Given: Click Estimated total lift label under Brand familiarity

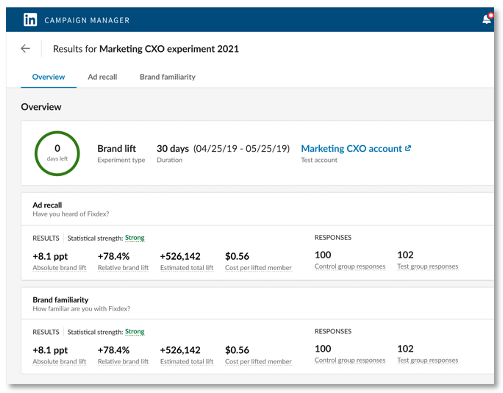Looking at the screenshot, I should (x=187, y=361).
